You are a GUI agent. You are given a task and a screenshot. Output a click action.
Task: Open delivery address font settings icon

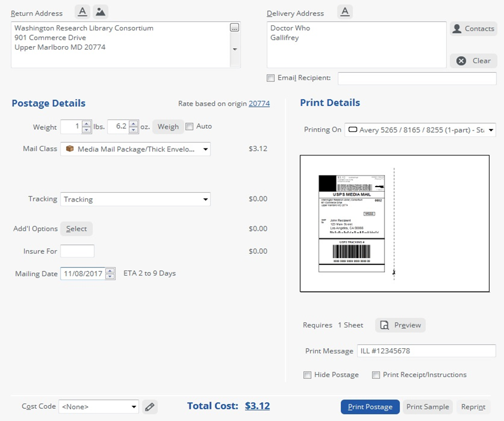[345, 12]
